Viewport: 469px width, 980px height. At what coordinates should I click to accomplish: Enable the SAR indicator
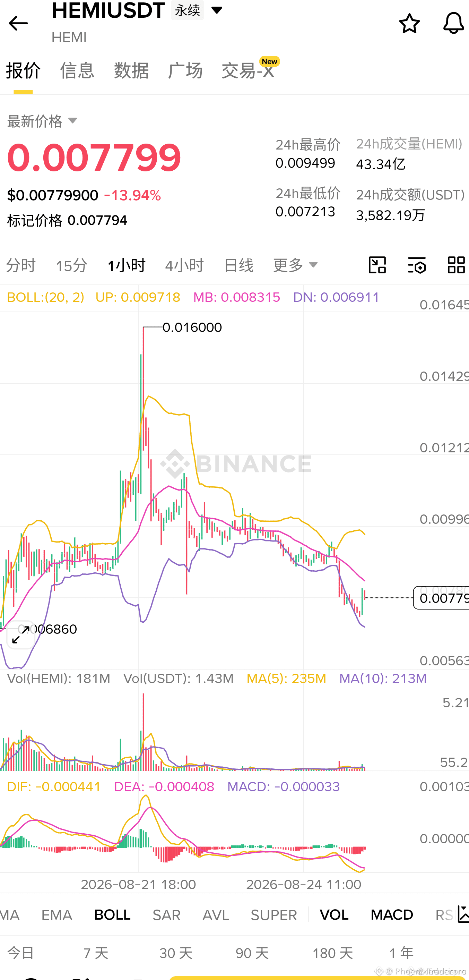point(166,914)
